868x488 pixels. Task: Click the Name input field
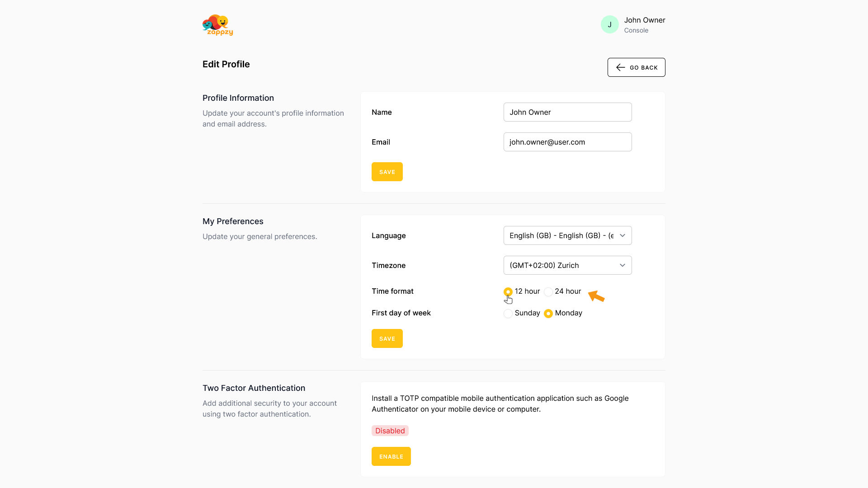pos(567,112)
